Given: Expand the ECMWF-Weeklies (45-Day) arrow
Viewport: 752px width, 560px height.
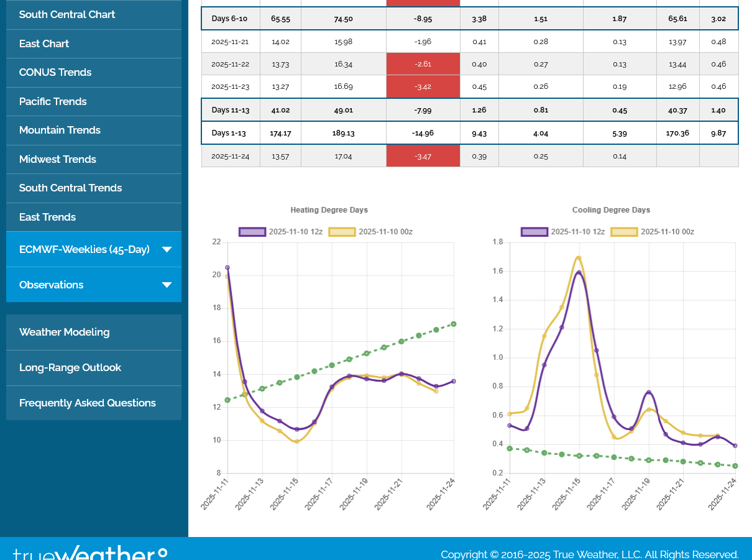Looking at the screenshot, I should [x=167, y=249].
